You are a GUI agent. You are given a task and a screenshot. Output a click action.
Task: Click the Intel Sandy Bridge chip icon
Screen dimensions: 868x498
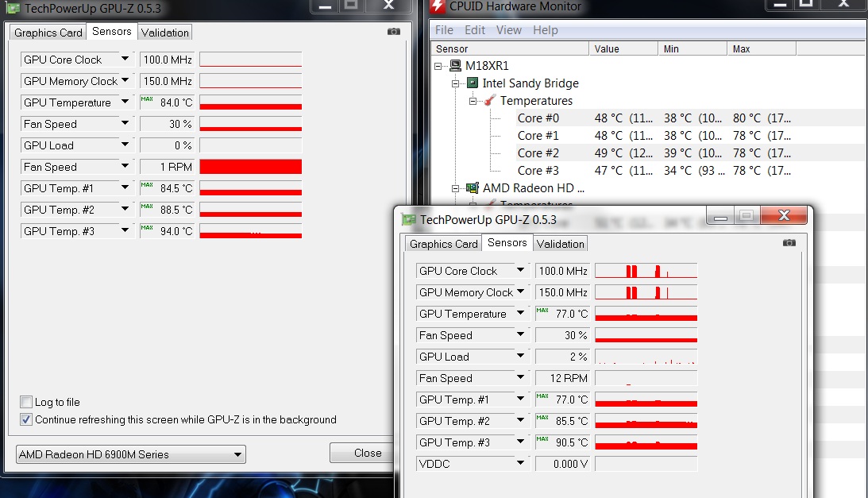coord(473,83)
